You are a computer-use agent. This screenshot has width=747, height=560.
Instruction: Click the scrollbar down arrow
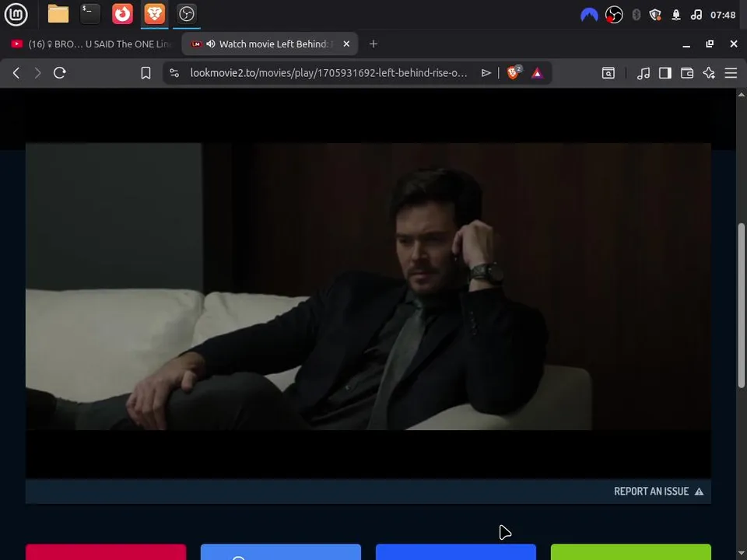pyautogui.click(x=742, y=555)
